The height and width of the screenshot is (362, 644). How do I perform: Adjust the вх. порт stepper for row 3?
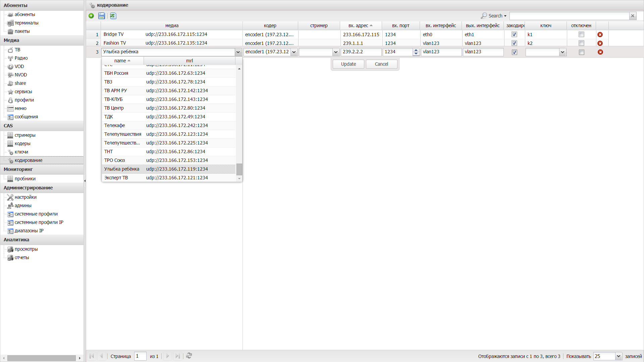pyautogui.click(x=416, y=52)
